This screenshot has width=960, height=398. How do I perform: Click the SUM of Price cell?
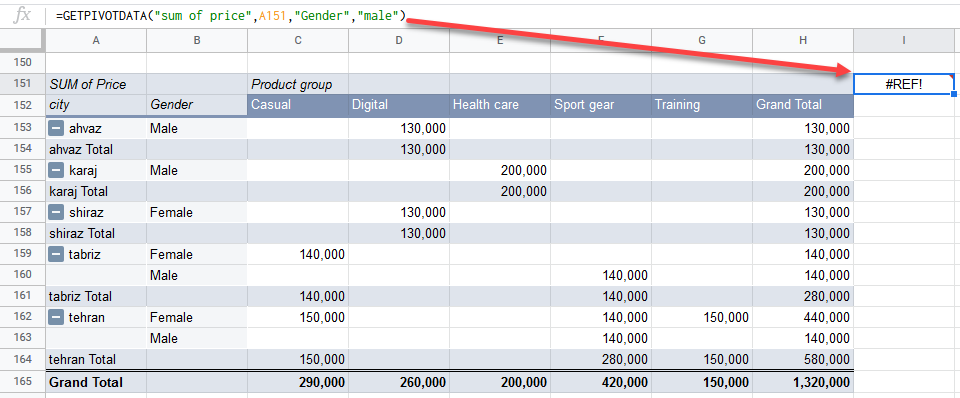coord(96,84)
